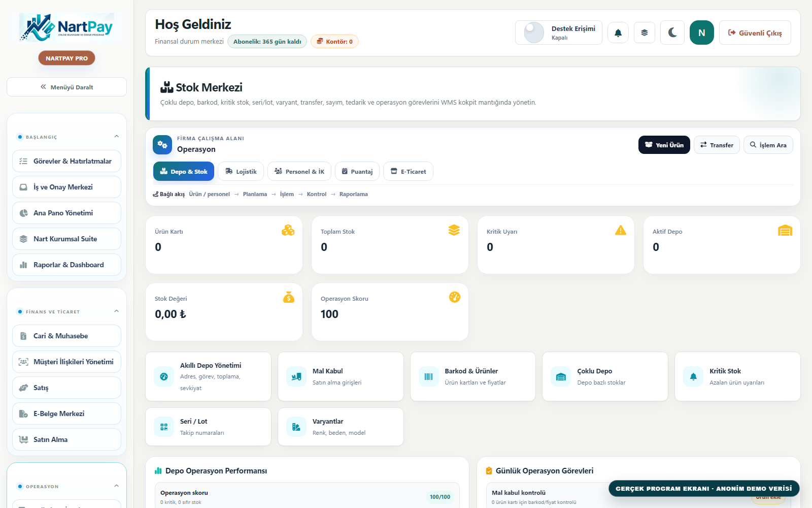
Task: Click the Kritik Uyarı warning triangle
Action: point(621,231)
